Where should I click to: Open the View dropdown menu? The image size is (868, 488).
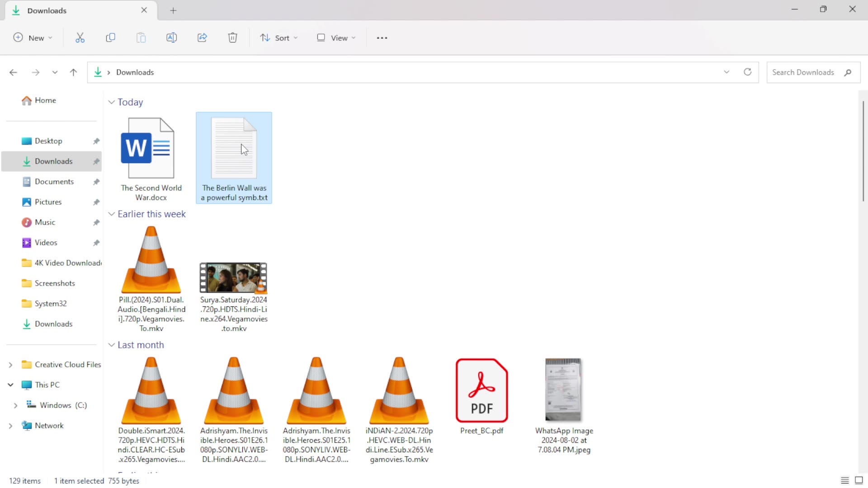point(336,38)
